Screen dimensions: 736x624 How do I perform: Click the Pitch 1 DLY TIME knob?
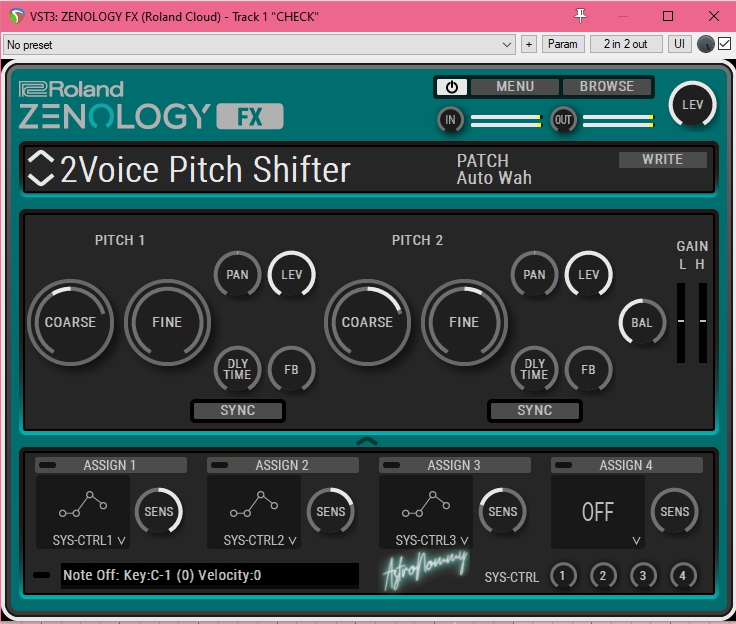[x=237, y=369]
